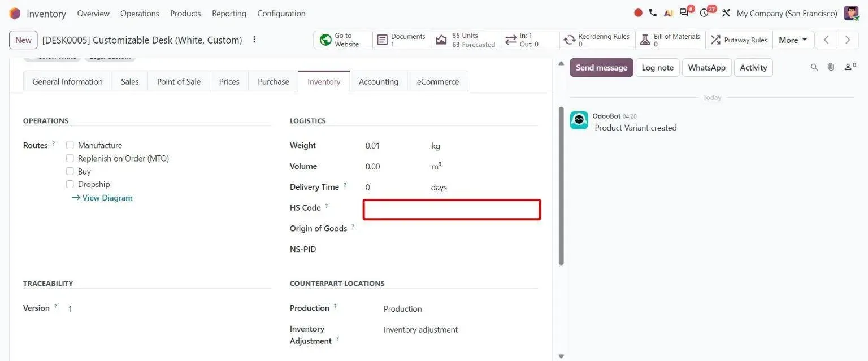Click the paperclip attachments icon
This screenshot has width=868, height=361.
pyautogui.click(x=831, y=67)
